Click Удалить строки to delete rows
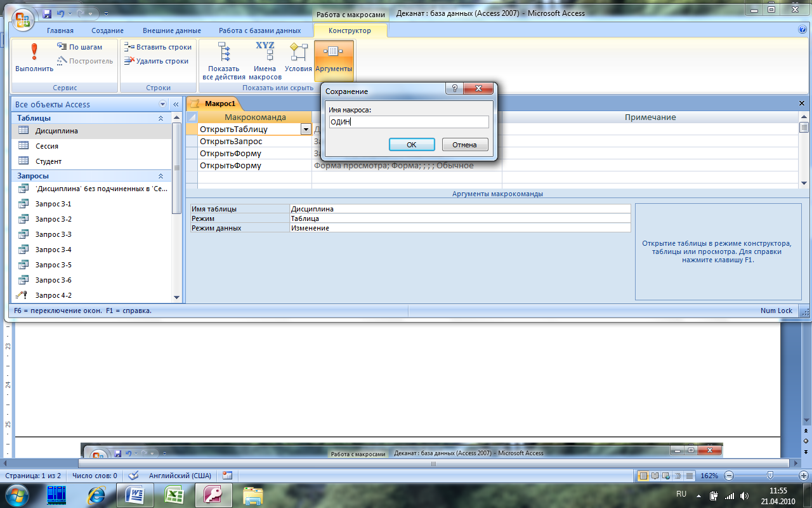 click(x=156, y=61)
